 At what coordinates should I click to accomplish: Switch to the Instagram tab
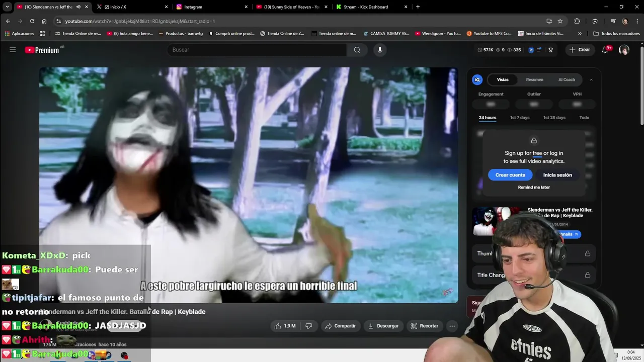point(211,7)
